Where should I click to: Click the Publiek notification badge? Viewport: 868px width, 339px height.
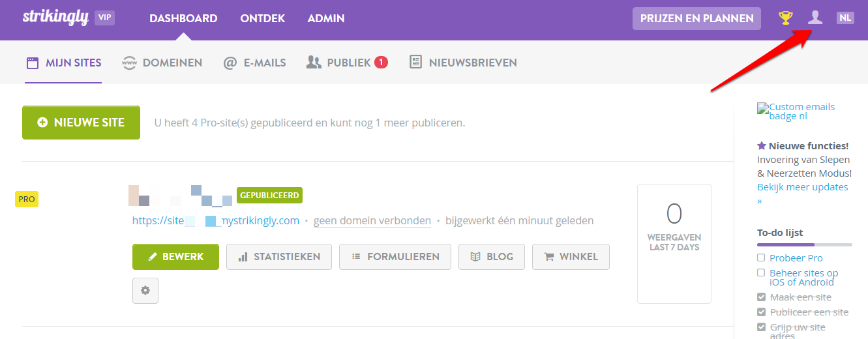(x=382, y=63)
